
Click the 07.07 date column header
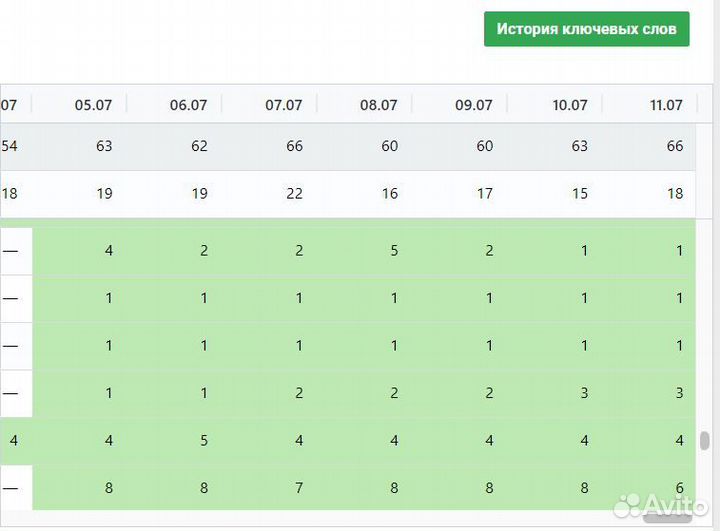pos(283,105)
